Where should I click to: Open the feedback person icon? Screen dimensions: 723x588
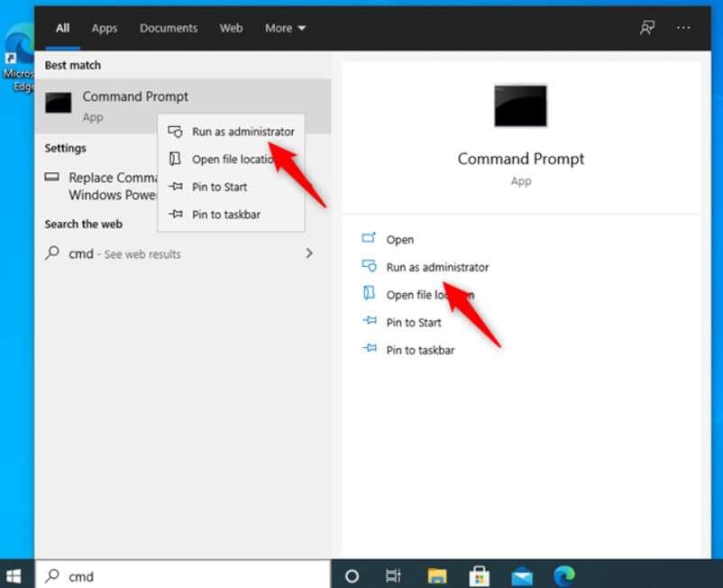pyautogui.click(x=647, y=28)
